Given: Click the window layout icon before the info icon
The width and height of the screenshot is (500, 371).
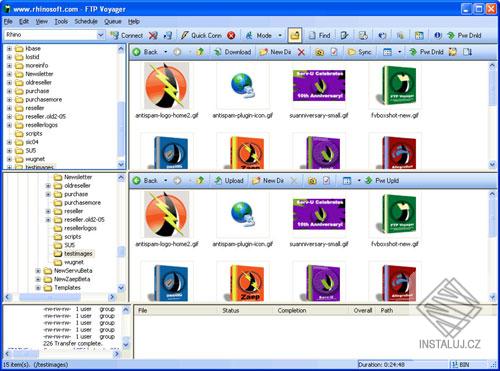Looking at the screenshot, I should tap(419, 35).
